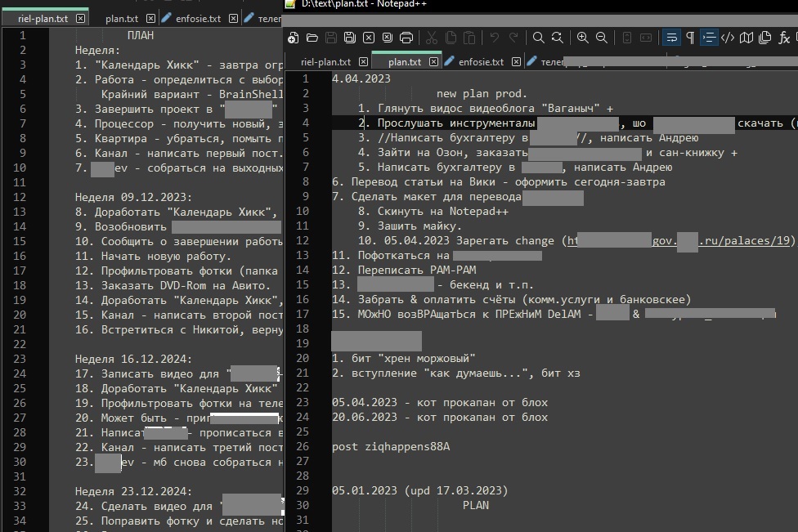Click the Save All toolbar icon
Image resolution: width=798 pixels, height=532 pixels.
tap(350, 38)
